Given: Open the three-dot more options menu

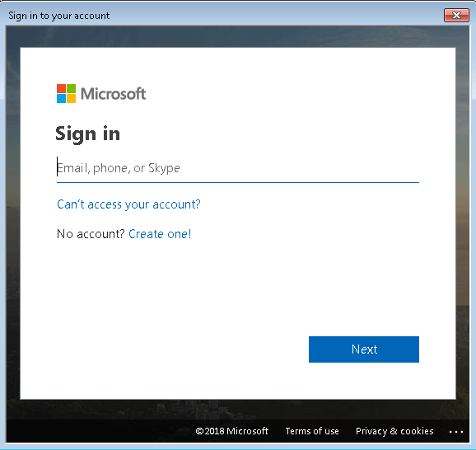Looking at the screenshot, I should (x=456, y=432).
